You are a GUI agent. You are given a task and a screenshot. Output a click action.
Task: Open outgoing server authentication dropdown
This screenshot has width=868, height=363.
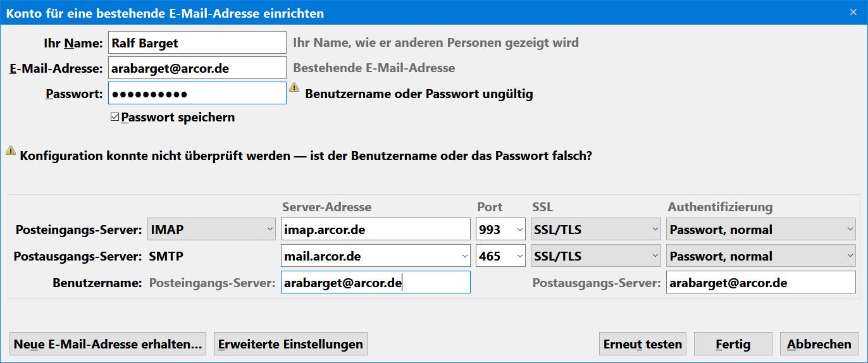coord(760,256)
